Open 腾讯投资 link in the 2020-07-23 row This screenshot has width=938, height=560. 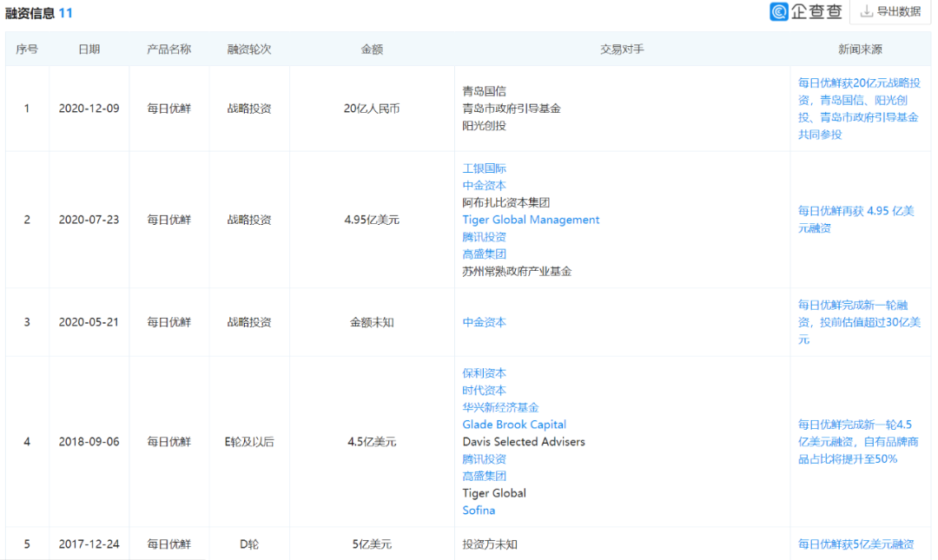pyautogui.click(x=484, y=237)
